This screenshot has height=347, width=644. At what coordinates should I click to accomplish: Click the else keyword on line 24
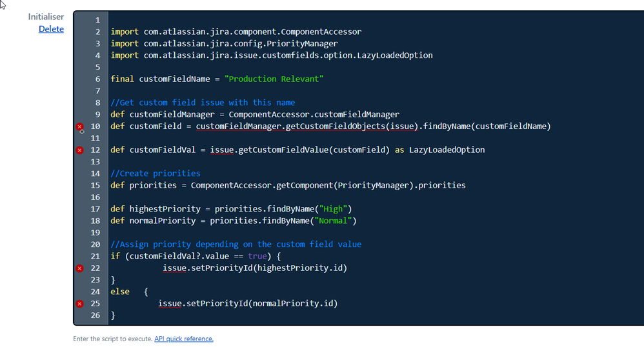(x=120, y=292)
